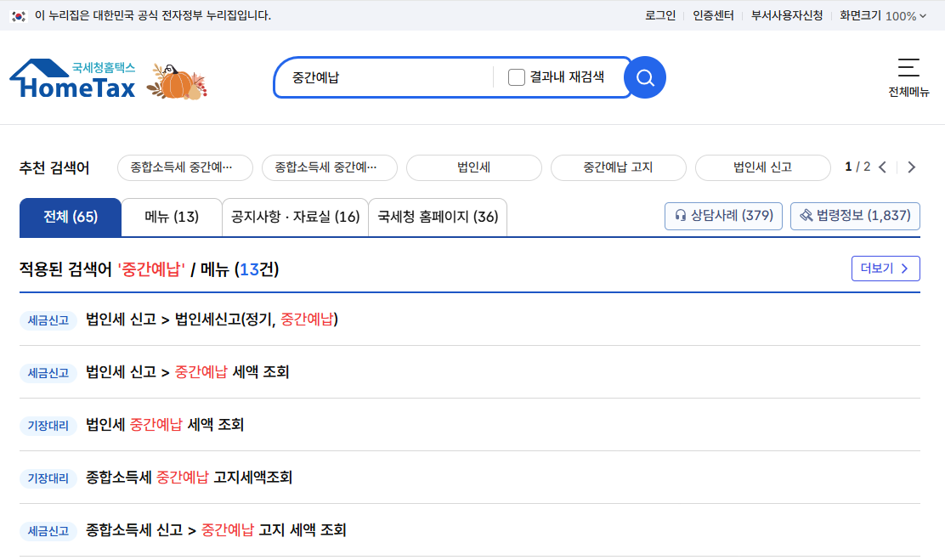Open the 종합소득세 중간예납 고지세액조회 result

[x=188, y=478]
